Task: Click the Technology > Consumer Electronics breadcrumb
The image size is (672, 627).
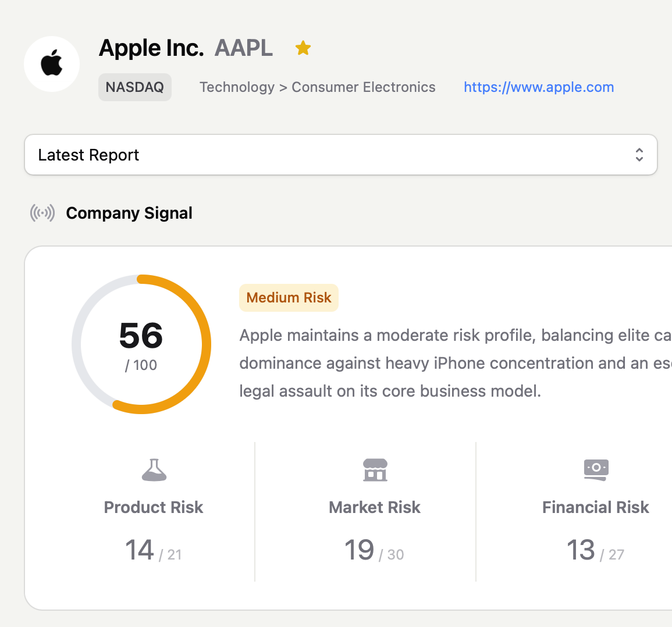Action: 317,87
